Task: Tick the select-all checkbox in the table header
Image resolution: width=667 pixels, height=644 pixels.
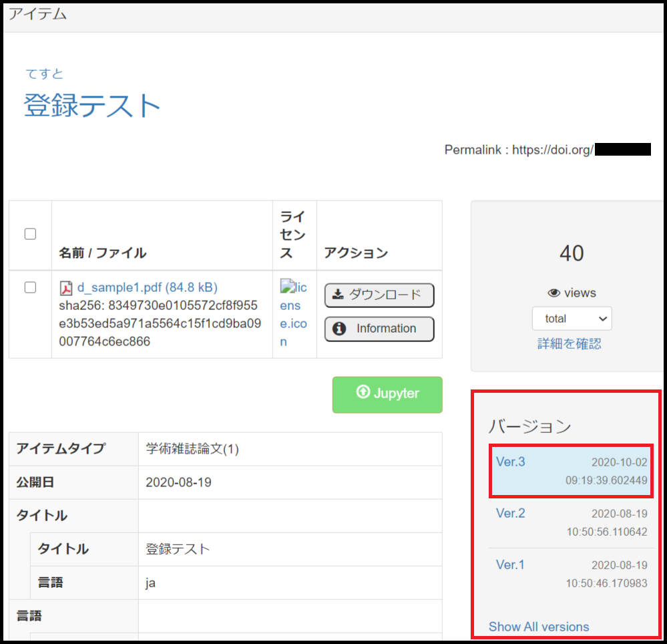Action: [30, 234]
